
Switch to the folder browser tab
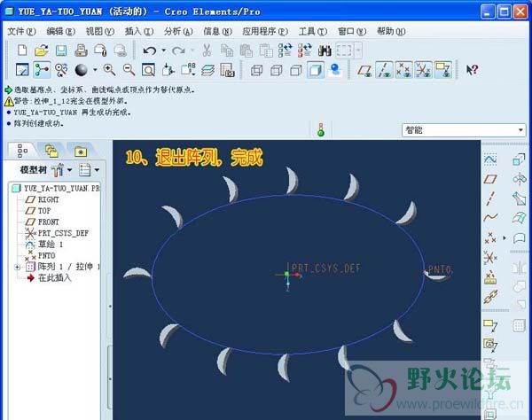51,151
